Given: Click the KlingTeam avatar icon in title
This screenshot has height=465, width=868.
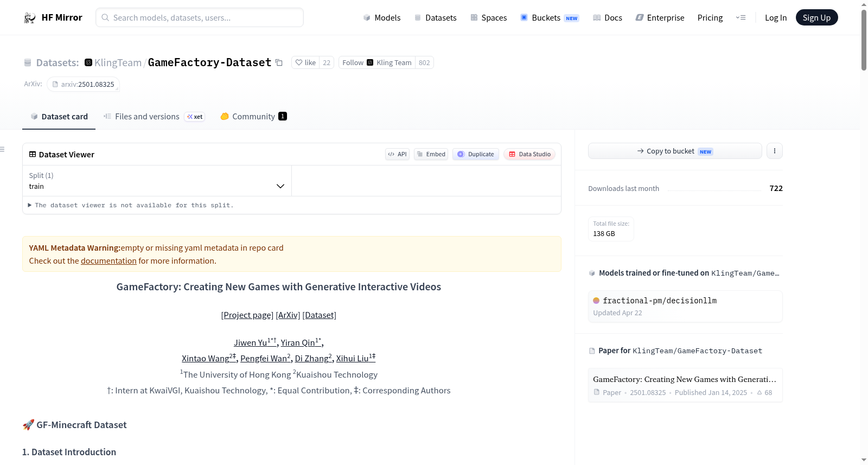Looking at the screenshot, I should coord(88,62).
